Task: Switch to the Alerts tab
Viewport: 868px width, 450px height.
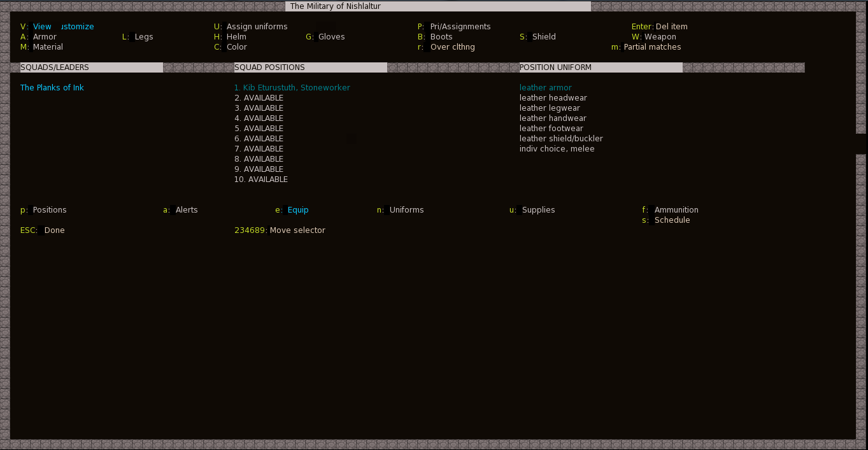Action: (180, 210)
